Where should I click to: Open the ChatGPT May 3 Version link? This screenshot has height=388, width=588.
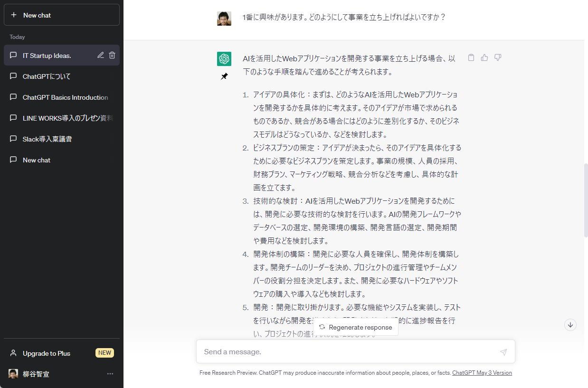482,372
